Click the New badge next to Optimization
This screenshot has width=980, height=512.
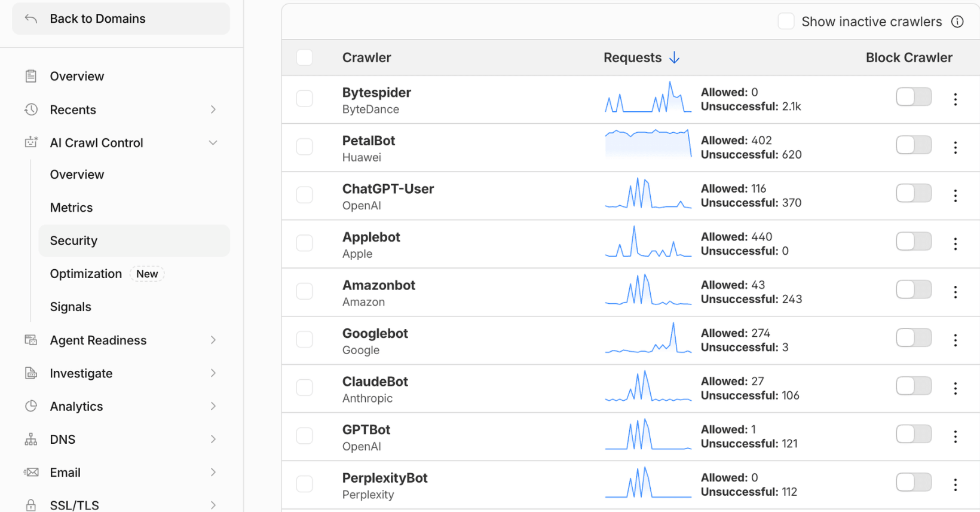147,274
